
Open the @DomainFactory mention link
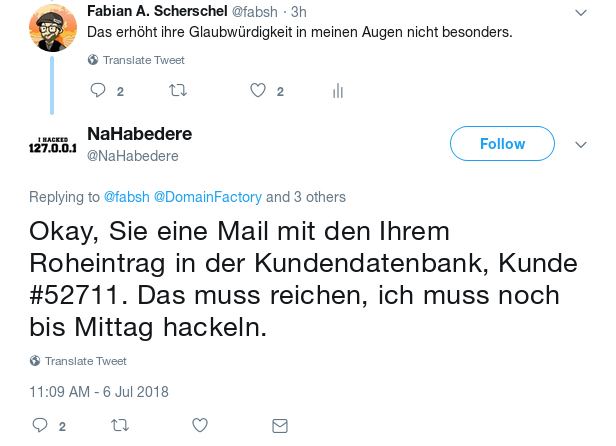pos(207,197)
